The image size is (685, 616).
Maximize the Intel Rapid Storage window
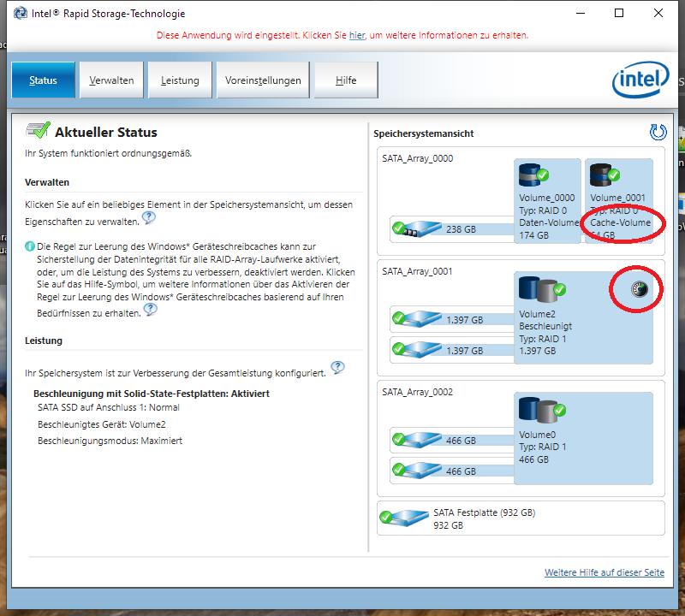(x=619, y=13)
